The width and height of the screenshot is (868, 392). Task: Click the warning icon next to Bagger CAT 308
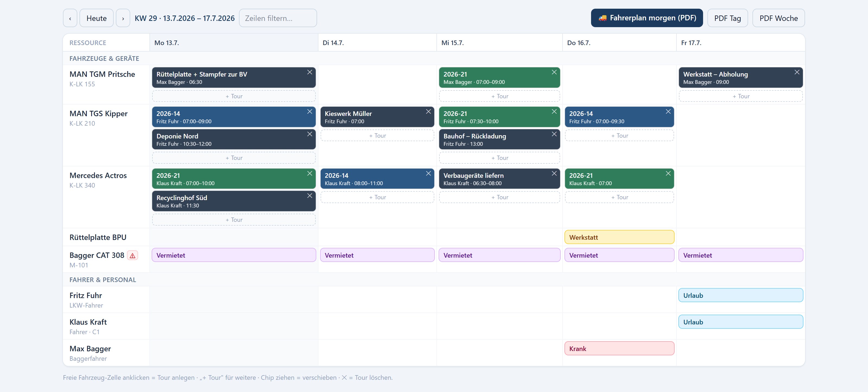tap(132, 256)
